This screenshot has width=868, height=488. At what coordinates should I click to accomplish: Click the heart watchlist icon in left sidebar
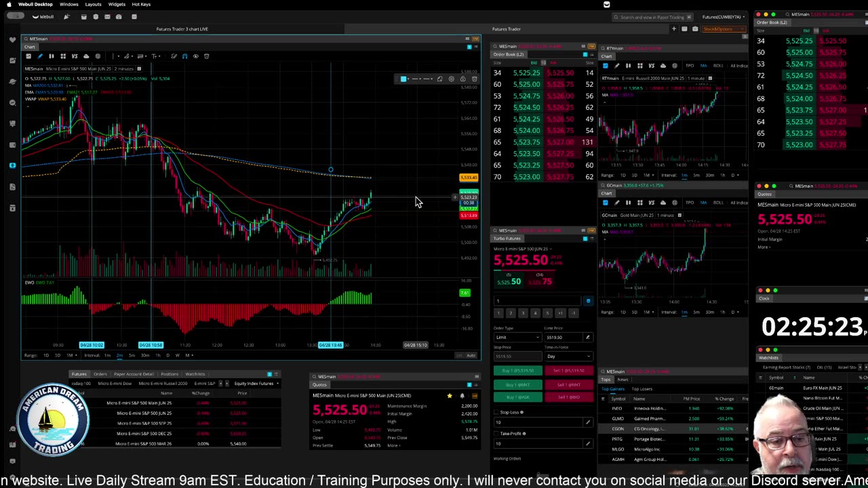click(x=12, y=39)
